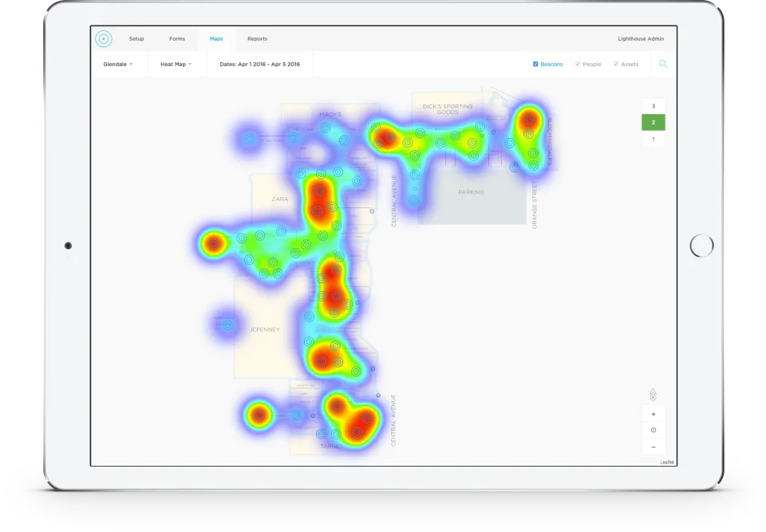
Task: Click the north compass arrow icon
Action: [653, 394]
